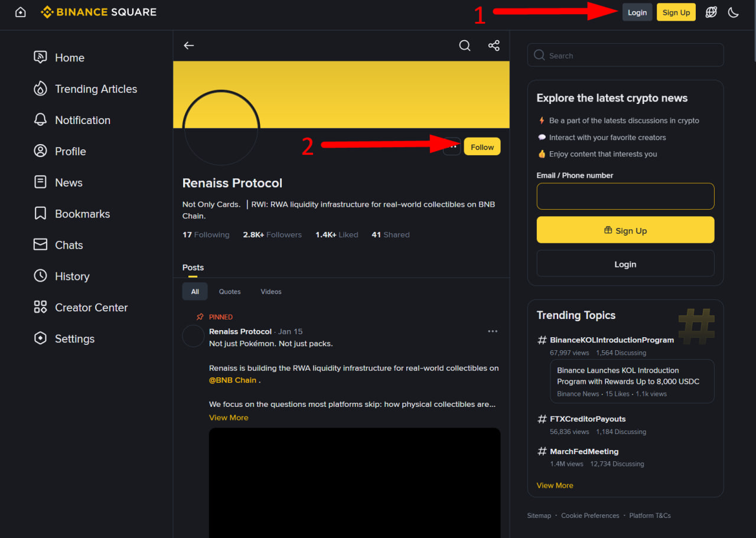Follow Renaiss Protocol
Screen dimensions: 756x538
click(x=482, y=146)
